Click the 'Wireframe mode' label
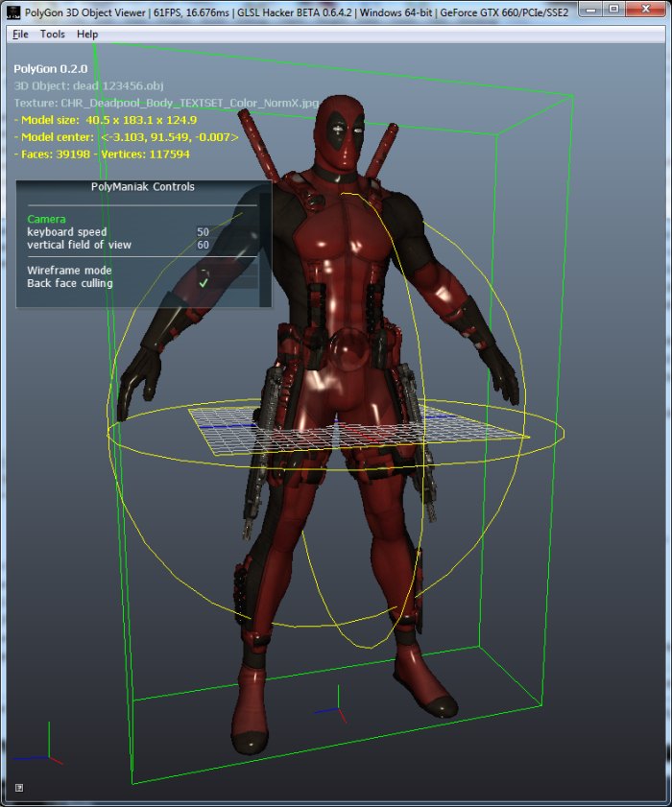672x807 pixels. coord(69,271)
